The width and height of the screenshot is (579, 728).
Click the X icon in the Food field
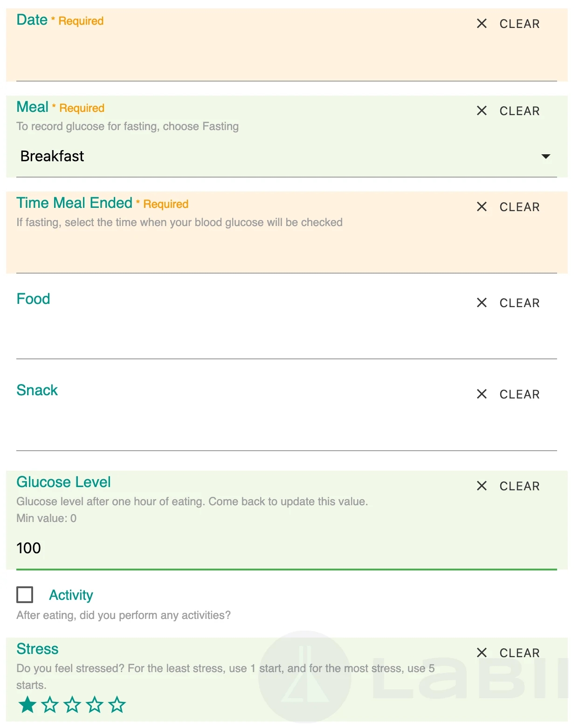482,302
